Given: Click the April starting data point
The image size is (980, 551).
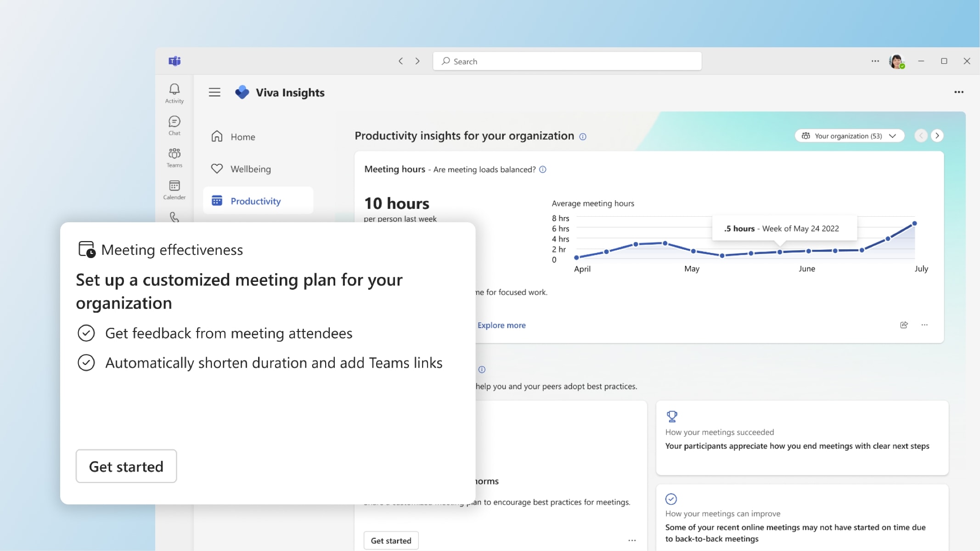Looking at the screenshot, I should point(576,258).
